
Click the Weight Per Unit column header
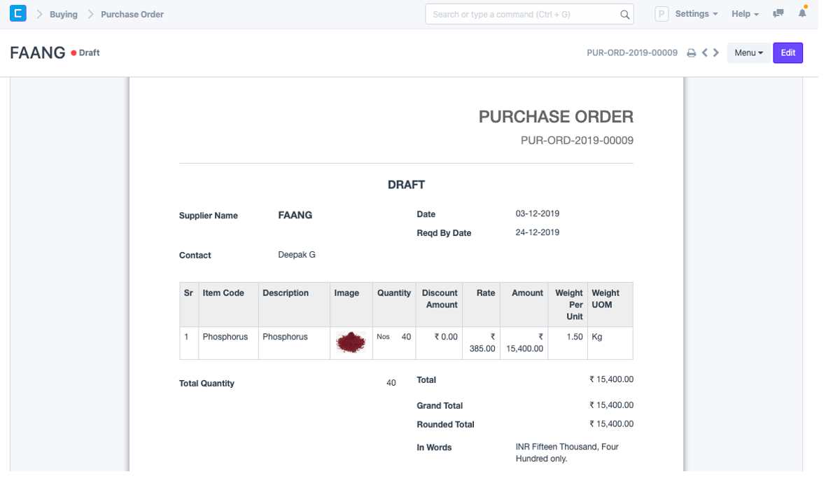click(x=569, y=304)
